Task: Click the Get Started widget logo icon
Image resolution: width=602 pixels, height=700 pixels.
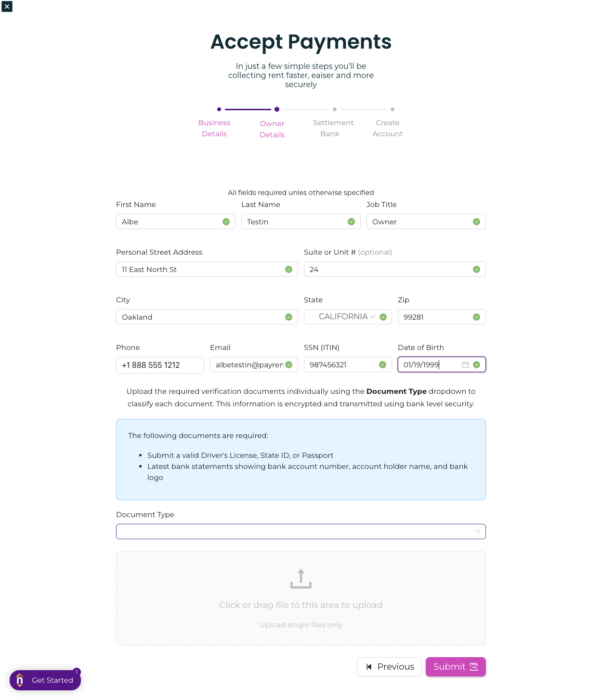Action: [20, 680]
